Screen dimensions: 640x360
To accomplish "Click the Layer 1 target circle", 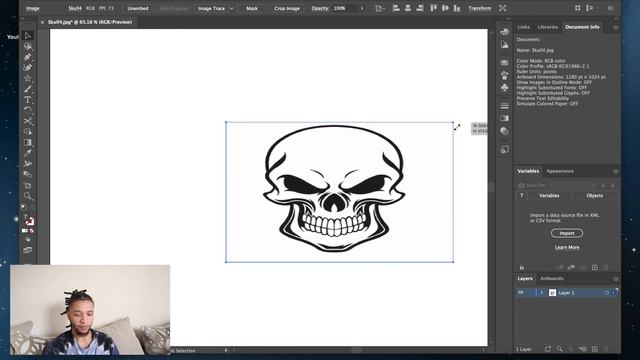I will click(x=607, y=293).
